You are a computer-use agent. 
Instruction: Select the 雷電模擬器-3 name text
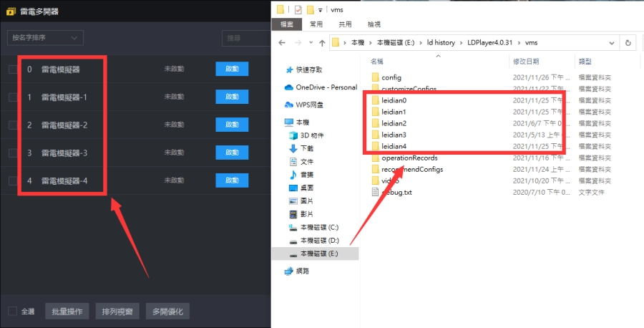click(x=64, y=153)
